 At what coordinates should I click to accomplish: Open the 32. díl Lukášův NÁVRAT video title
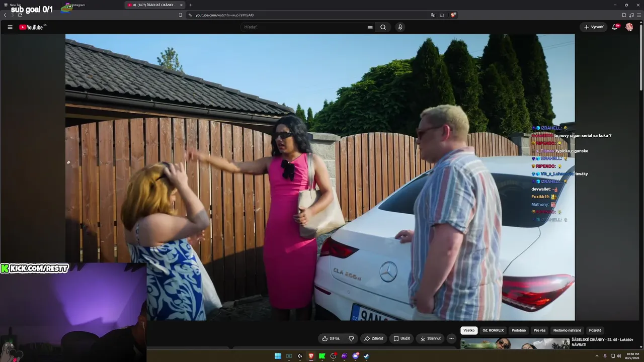point(602,342)
